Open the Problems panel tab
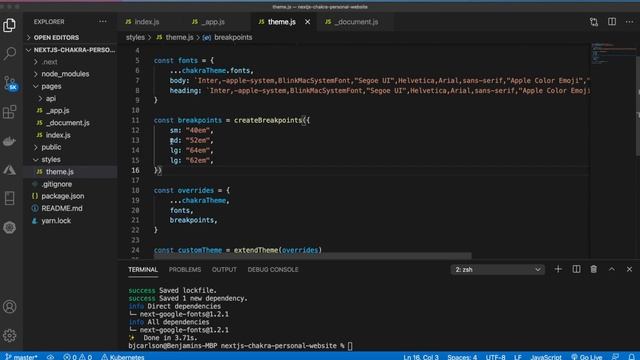The height and width of the screenshot is (360, 640). [185, 269]
